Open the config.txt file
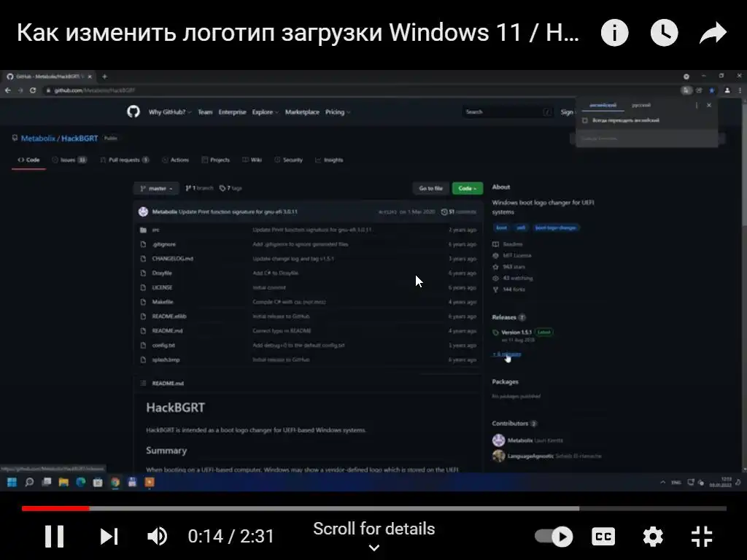Image resolution: width=747 pixels, height=560 pixels. (163, 345)
